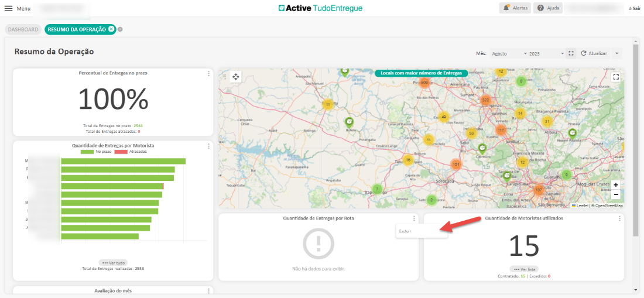
Task: Click the Alertas bell button
Action: 515,8
